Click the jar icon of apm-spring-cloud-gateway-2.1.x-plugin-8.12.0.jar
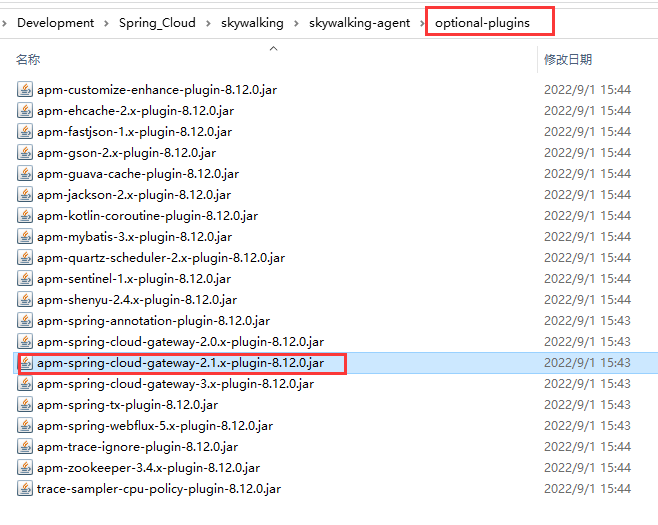The image size is (658, 525). tap(25, 363)
